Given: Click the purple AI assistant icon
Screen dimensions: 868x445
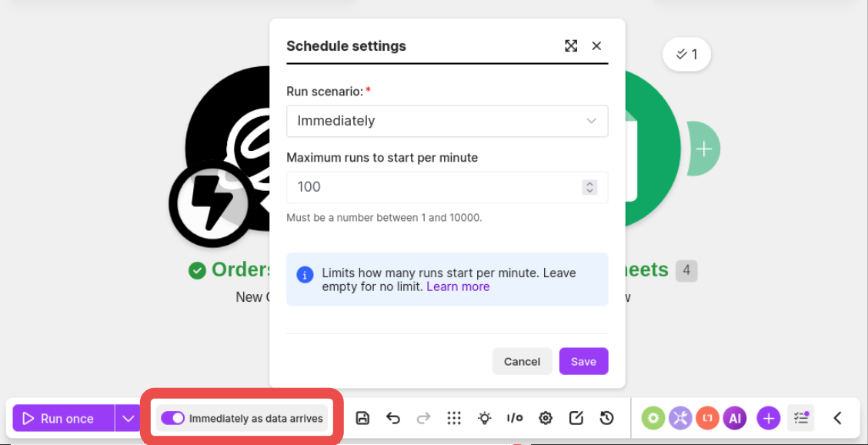Looking at the screenshot, I should tap(735, 418).
